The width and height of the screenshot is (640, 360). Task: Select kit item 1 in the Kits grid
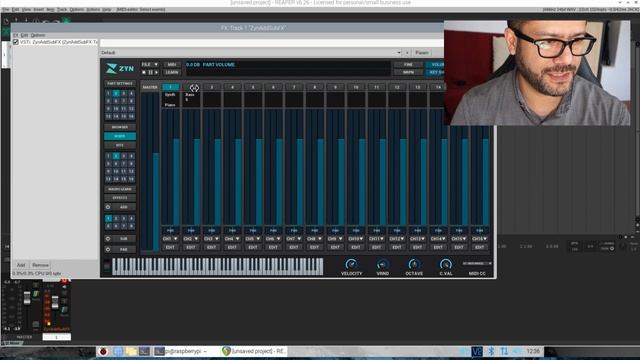pos(108,156)
